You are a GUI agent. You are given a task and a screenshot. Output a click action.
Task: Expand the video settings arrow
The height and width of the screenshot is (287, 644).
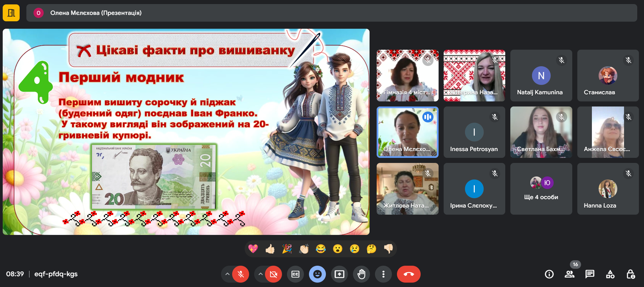point(260,274)
